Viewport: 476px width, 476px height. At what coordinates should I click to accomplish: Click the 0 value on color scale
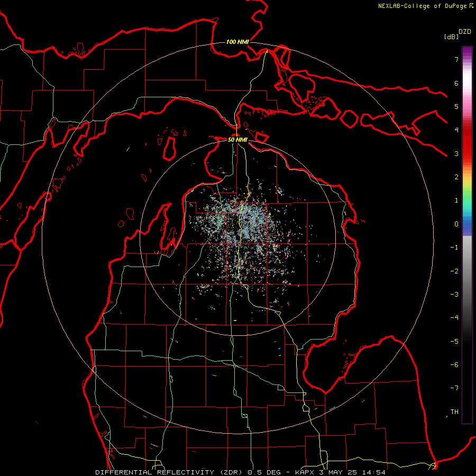456,224
